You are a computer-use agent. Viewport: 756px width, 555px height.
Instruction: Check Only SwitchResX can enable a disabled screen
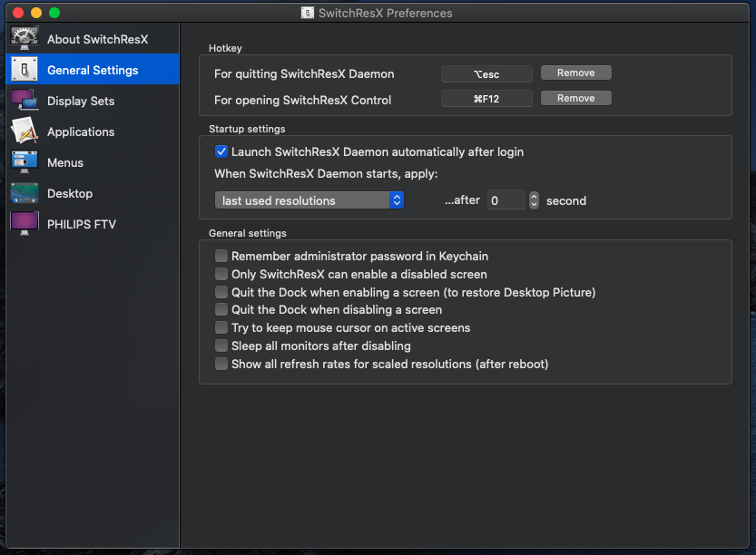pos(221,274)
